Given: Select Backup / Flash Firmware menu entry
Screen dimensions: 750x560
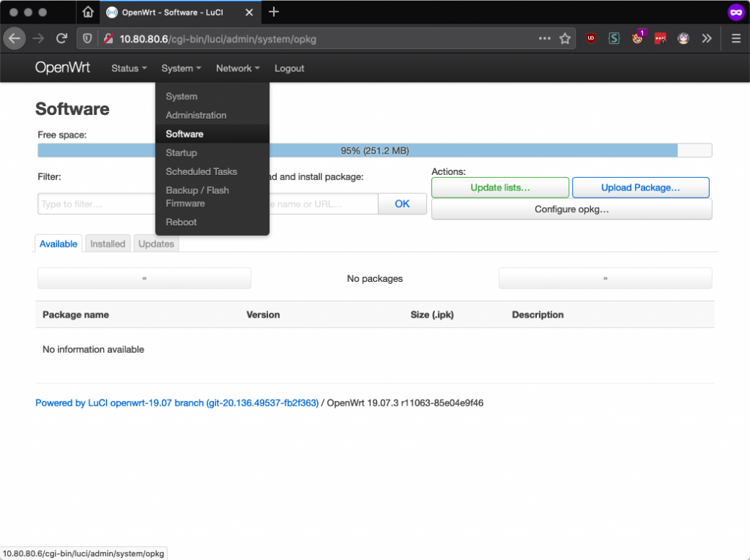Looking at the screenshot, I should 212,197.
